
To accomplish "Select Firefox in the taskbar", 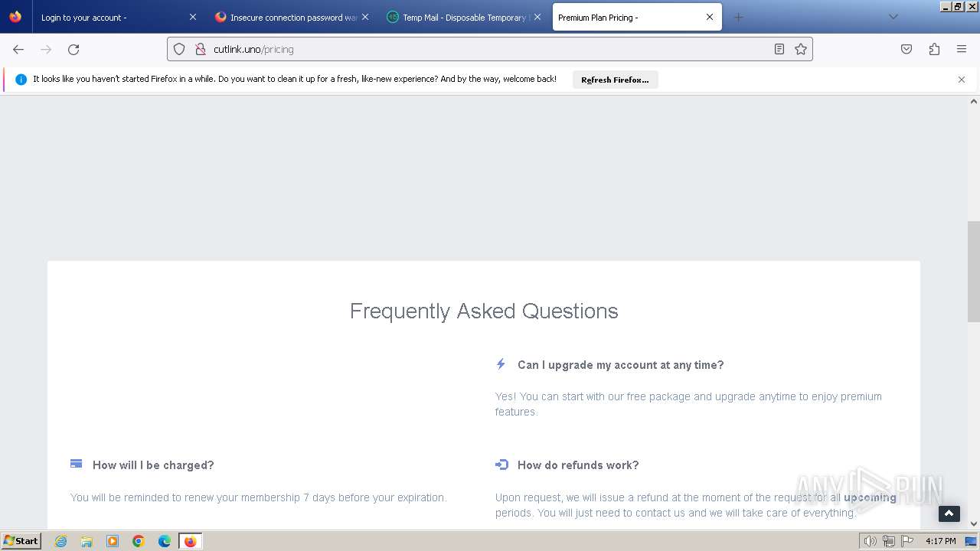I will 190,541.
